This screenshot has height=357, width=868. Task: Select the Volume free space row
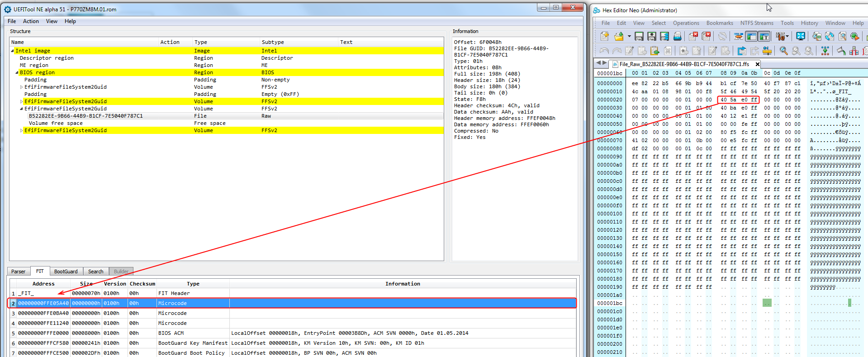[x=227, y=123]
